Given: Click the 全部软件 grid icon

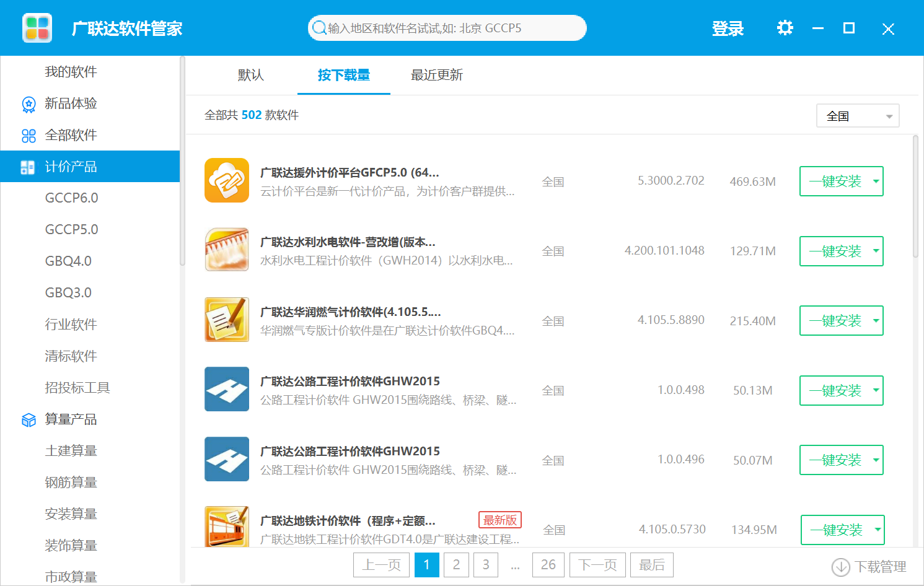Looking at the screenshot, I should [x=29, y=136].
